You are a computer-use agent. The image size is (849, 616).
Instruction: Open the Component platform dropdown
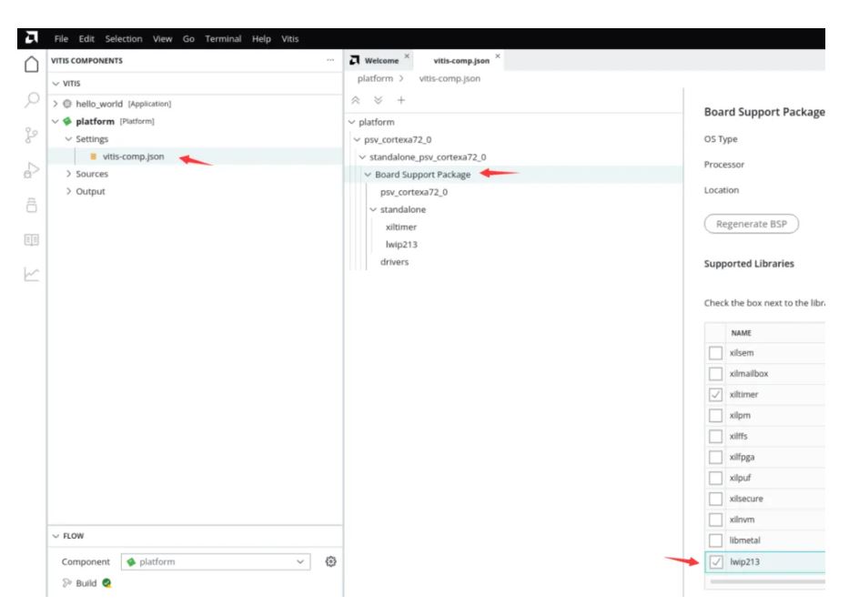(216, 562)
